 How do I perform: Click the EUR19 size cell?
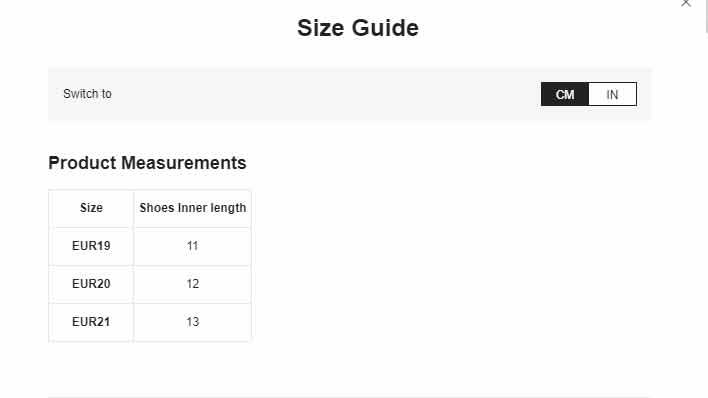[91, 246]
